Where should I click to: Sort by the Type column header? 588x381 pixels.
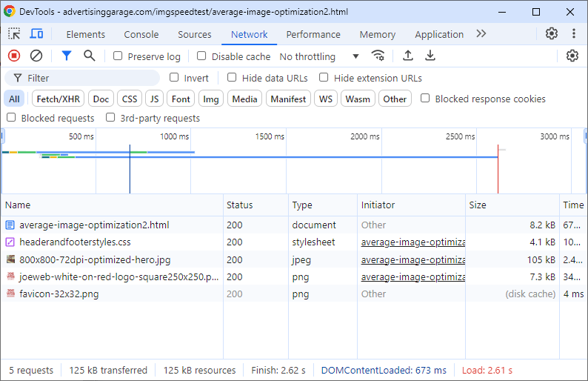pyautogui.click(x=323, y=205)
